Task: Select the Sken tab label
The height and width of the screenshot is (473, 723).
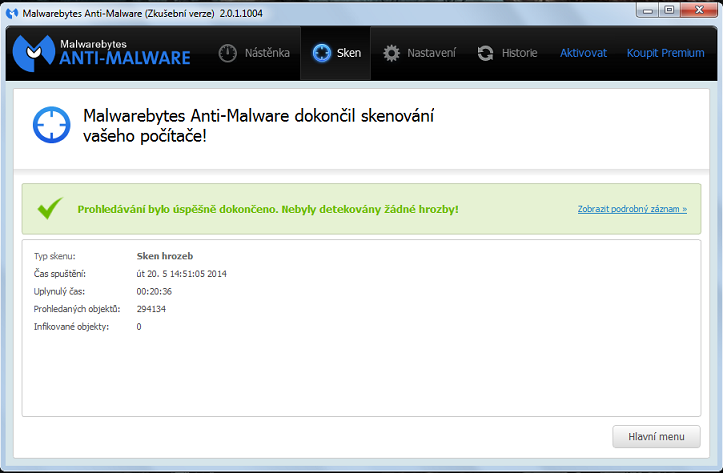Action: pos(349,53)
